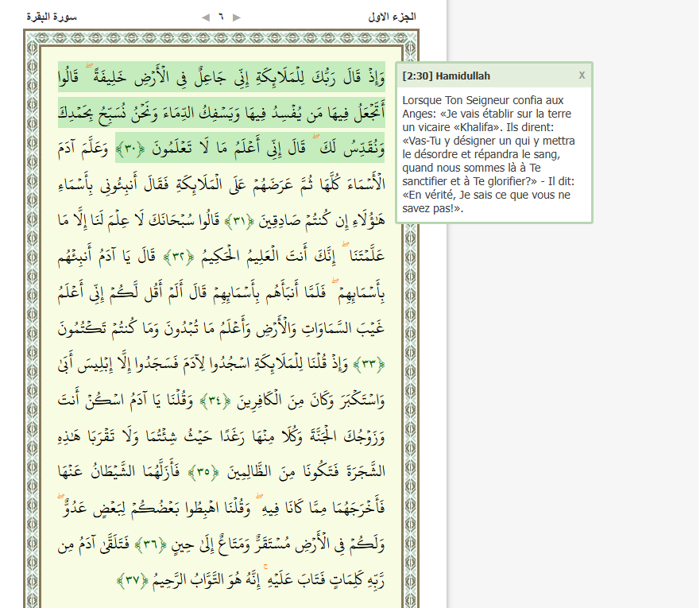Select the page number ٦ in header
The image size is (700, 608).
coord(221,17)
